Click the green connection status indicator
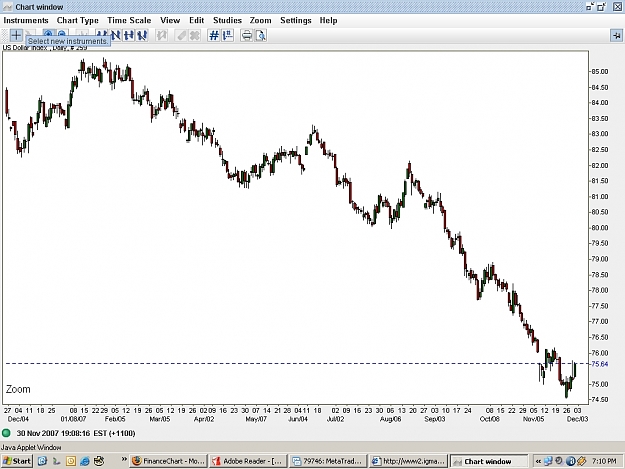The height and width of the screenshot is (469, 625). 6,433
